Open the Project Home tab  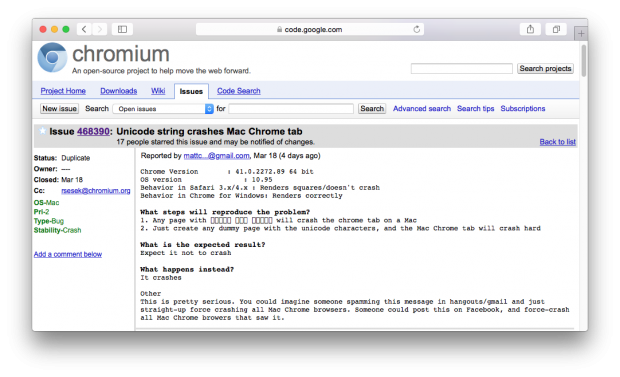click(63, 91)
